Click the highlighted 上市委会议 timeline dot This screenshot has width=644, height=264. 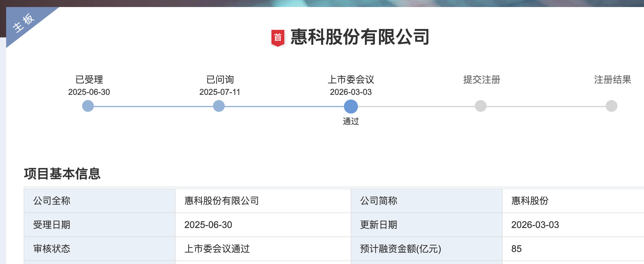(351, 106)
